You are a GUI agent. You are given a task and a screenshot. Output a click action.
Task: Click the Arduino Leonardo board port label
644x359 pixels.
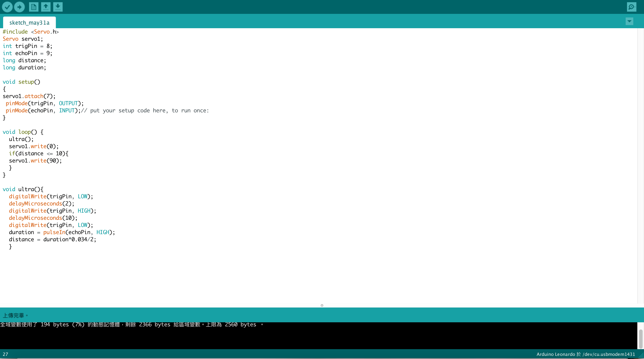[585, 354]
